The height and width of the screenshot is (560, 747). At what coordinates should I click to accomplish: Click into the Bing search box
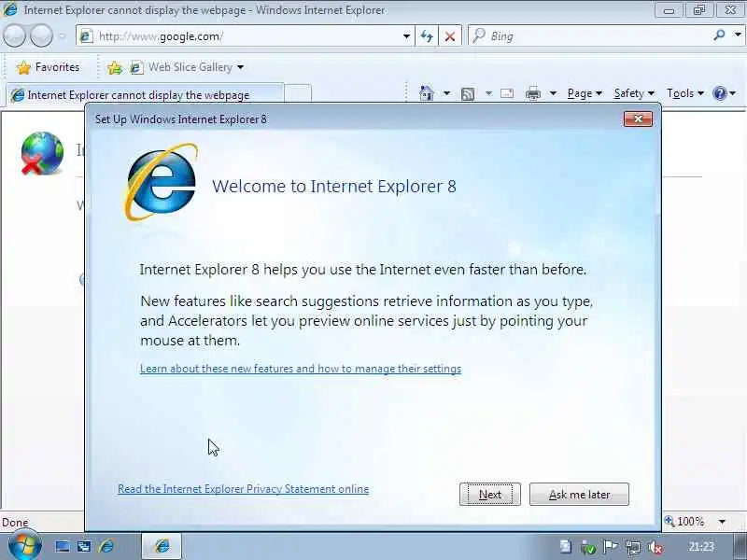(x=590, y=36)
